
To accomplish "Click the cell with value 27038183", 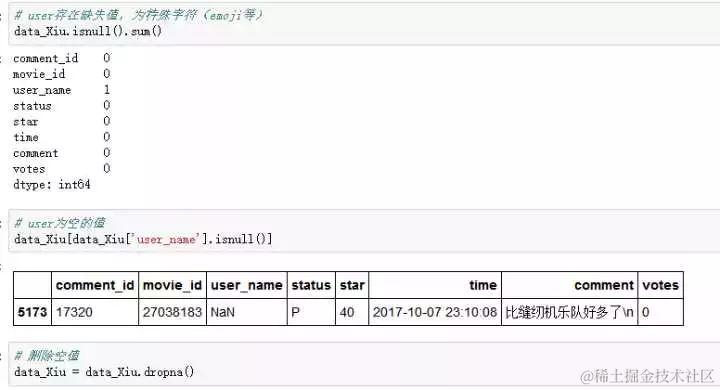I will point(172,312).
